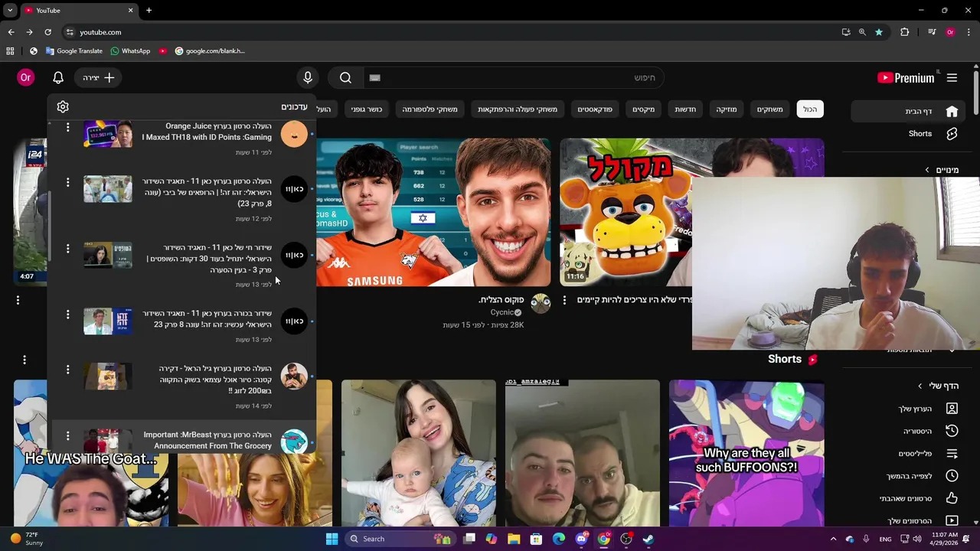The height and width of the screenshot is (551, 980).
Task: Open the YouTube hamburger guide menu
Action: coord(952,77)
